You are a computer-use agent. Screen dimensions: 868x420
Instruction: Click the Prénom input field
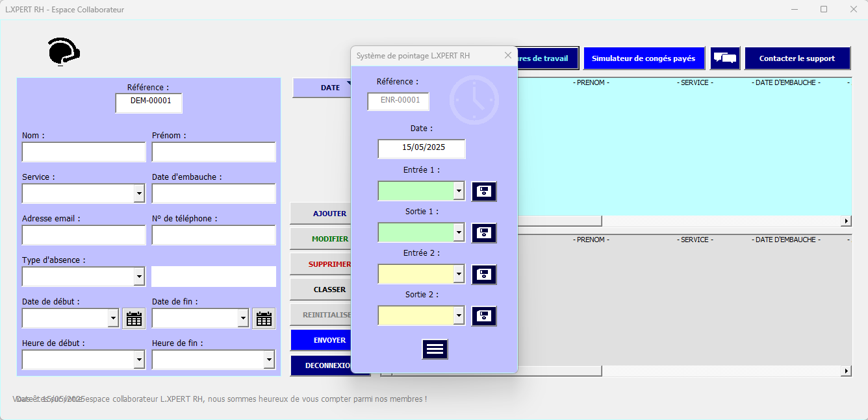(x=214, y=152)
